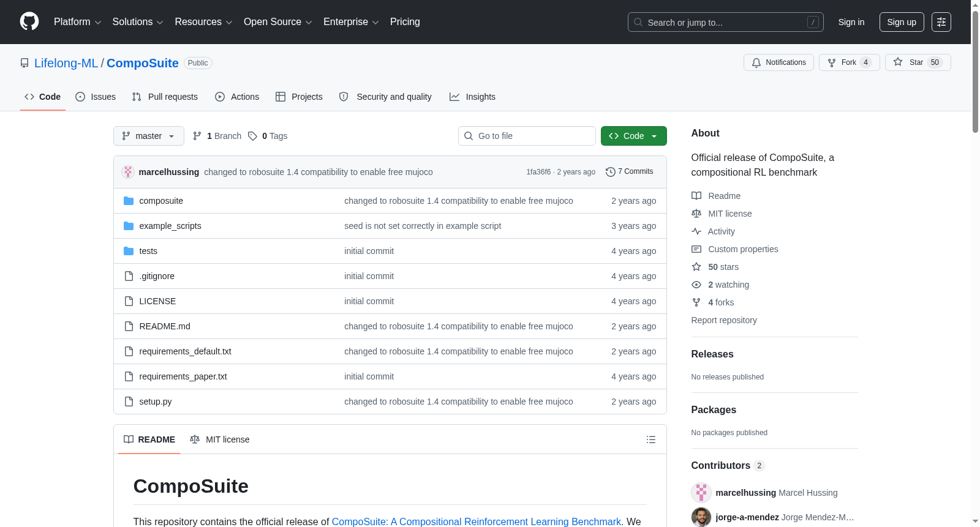Click Report repository link
The width and height of the screenshot is (980, 527).
[x=724, y=320]
